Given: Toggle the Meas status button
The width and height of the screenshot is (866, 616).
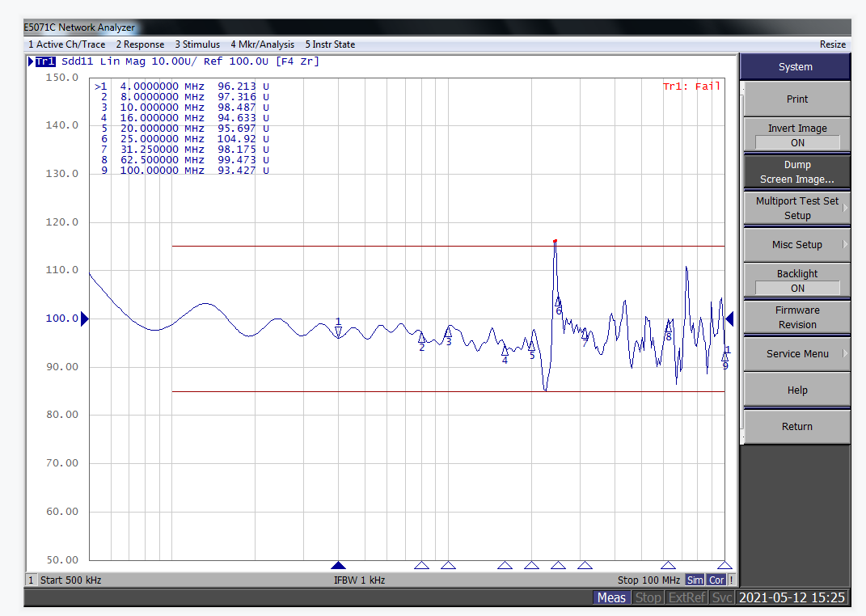Looking at the screenshot, I should click(x=611, y=597).
